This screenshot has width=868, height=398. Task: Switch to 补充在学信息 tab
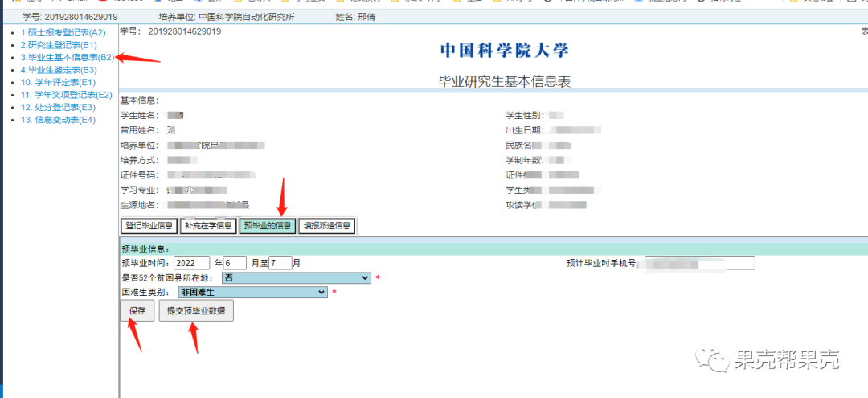tap(208, 226)
